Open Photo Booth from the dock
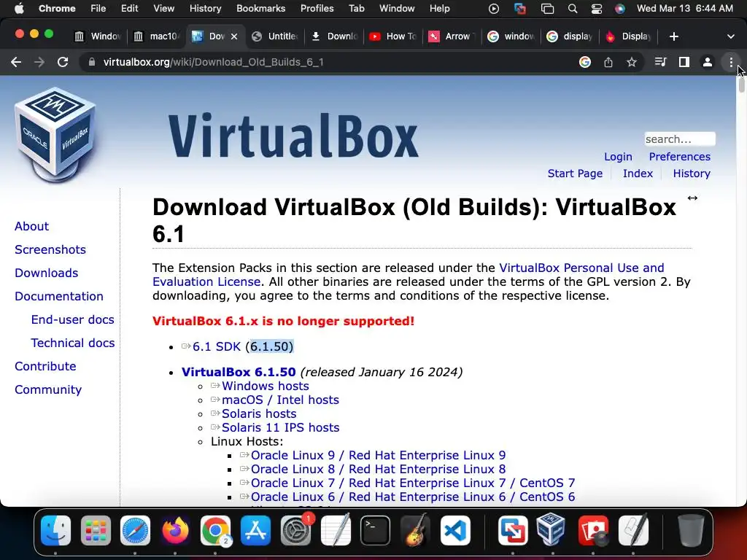Image resolution: width=747 pixels, height=560 pixels. [592, 531]
